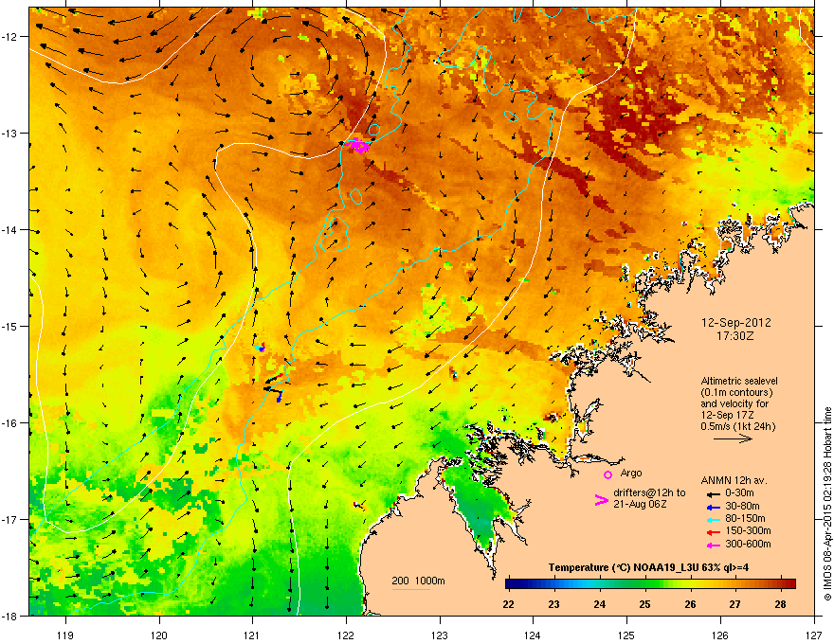Click the 'Altimetric sealevel' text
Viewport: 834px width, 644px height.
click(739, 381)
